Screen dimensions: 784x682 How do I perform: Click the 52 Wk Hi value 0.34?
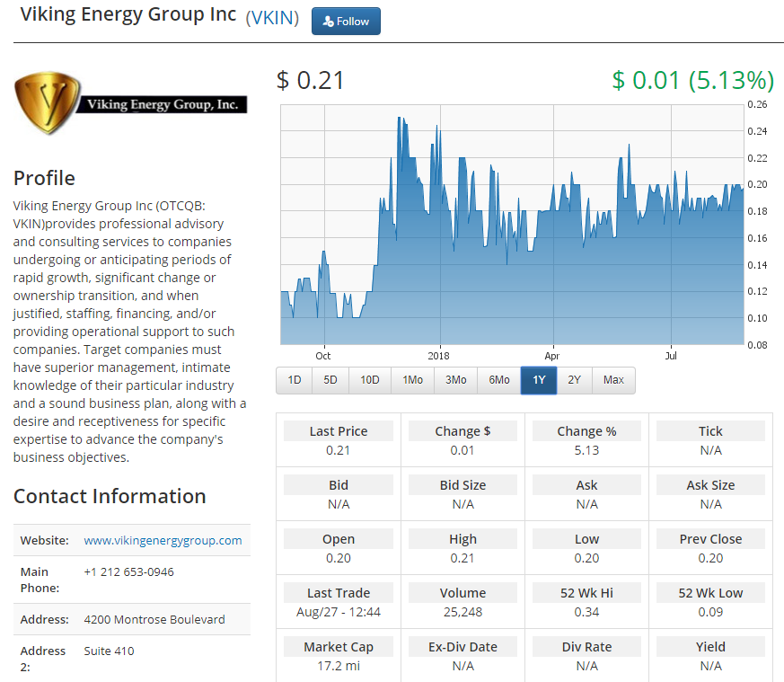pyautogui.click(x=586, y=612)
